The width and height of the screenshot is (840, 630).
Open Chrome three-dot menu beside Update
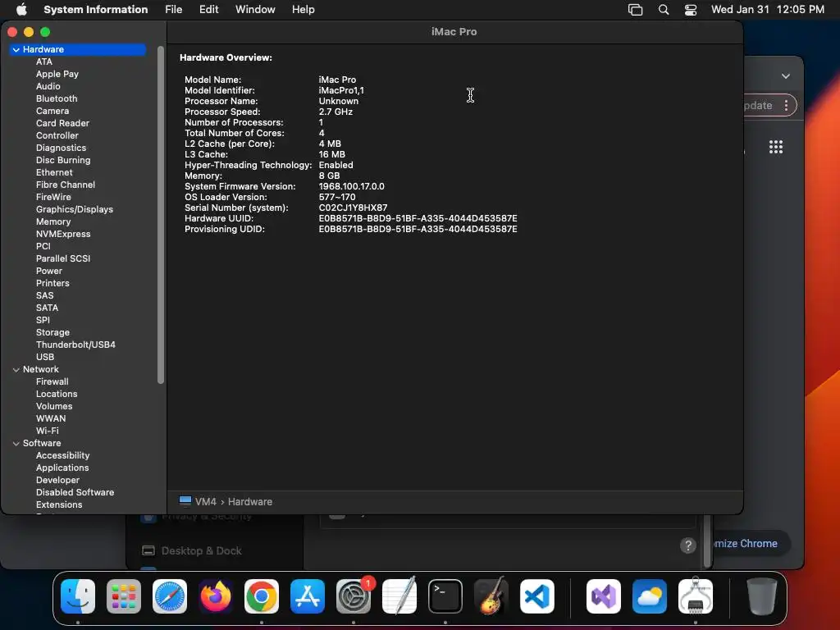click(x=786, y=105)
